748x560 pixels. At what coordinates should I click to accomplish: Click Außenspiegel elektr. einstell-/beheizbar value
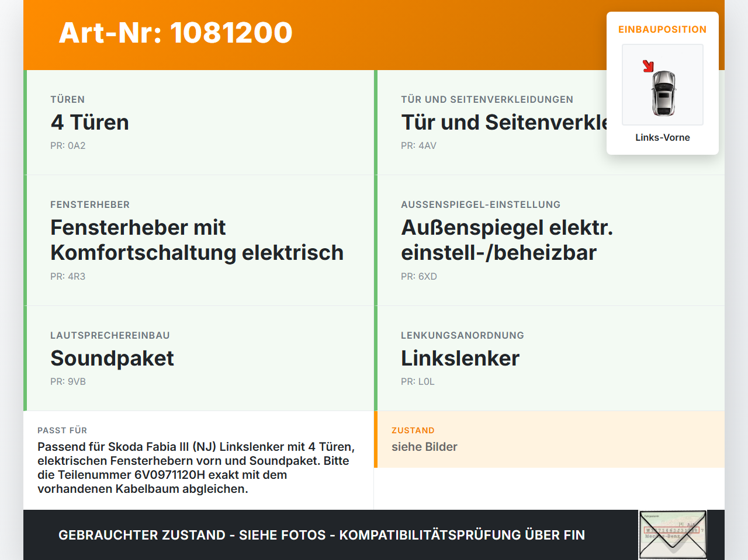(507, 240)
